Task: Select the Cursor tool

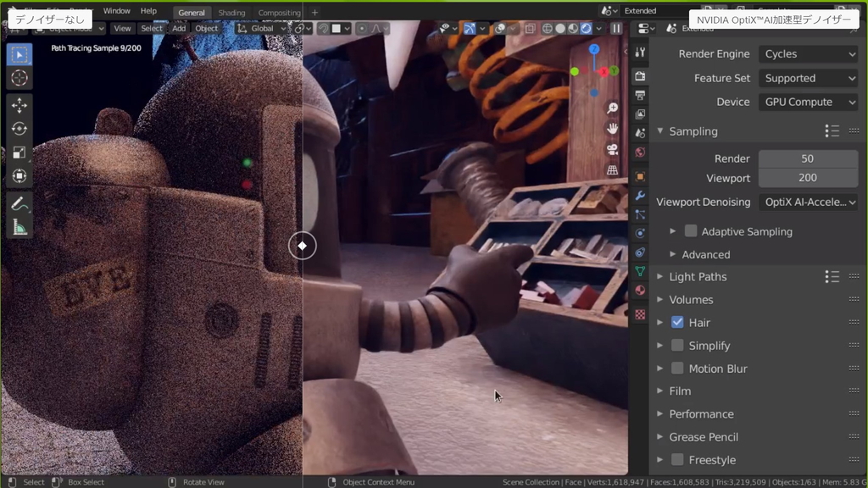Action: (19, 77)
